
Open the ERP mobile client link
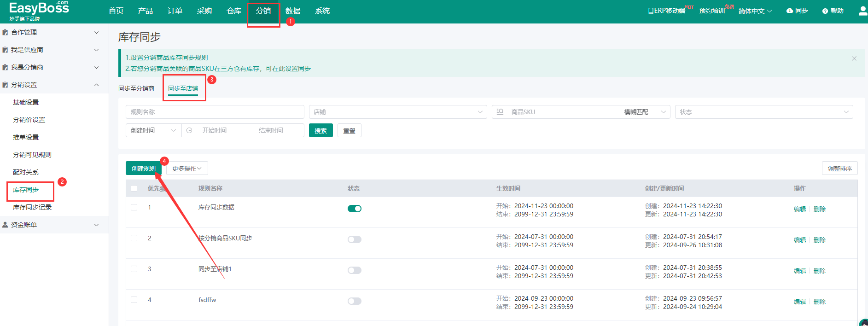coord(667,11)
